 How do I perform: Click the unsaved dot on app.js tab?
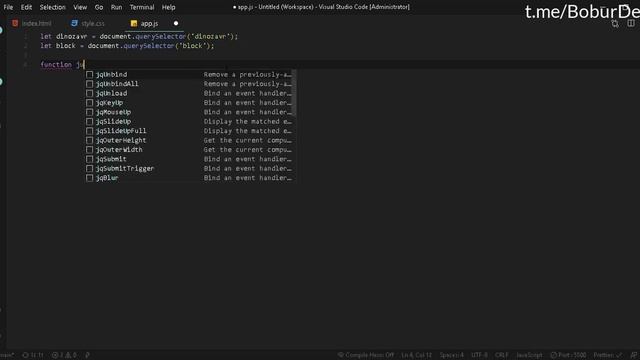(x=176, y=24)
